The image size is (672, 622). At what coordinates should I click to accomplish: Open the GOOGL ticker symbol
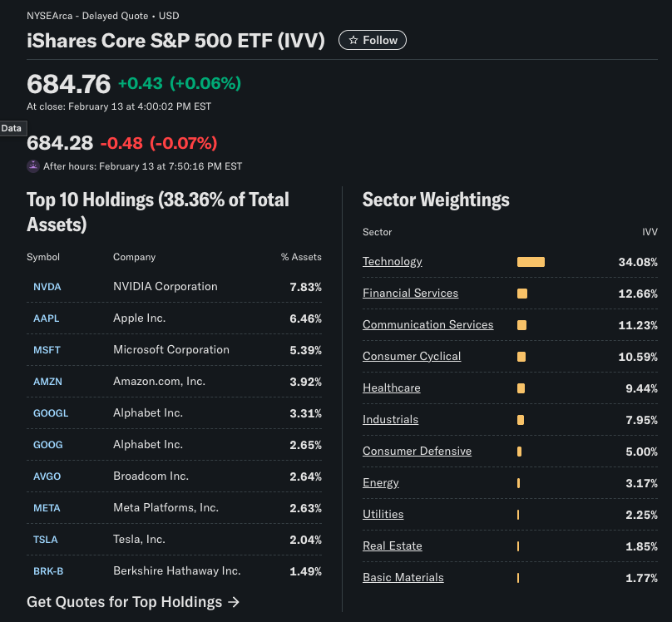click(51, 413)
